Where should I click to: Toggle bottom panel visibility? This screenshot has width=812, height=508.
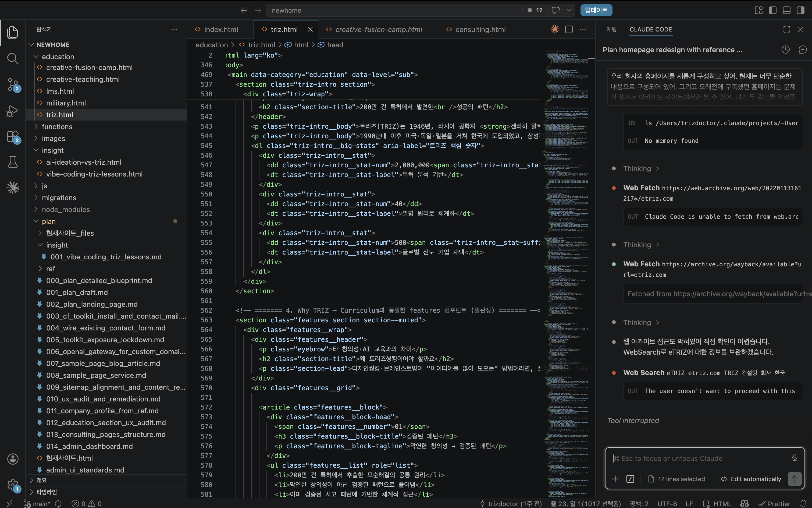[x=786, y=10]
